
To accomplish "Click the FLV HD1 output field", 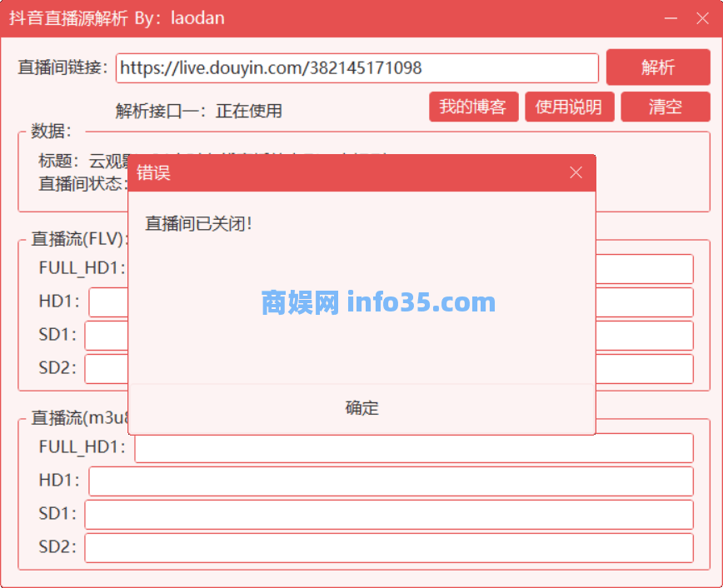I will [x=644, y=302].
